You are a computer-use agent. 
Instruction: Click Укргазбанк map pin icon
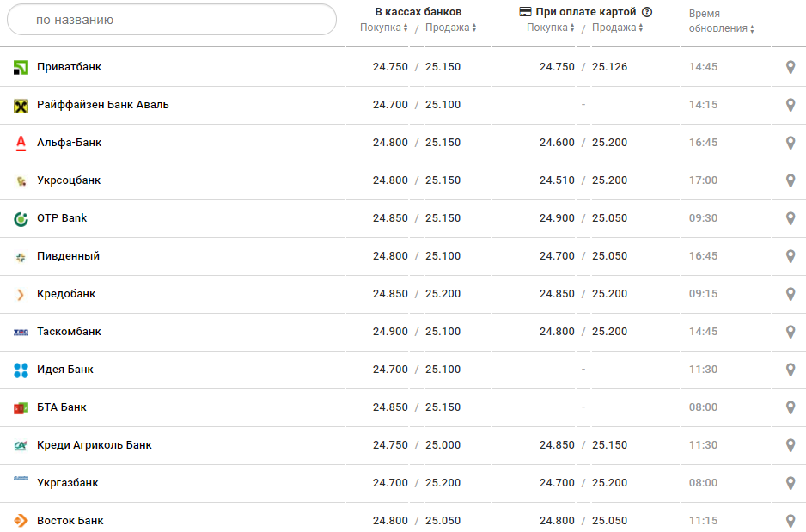(791, 483)
